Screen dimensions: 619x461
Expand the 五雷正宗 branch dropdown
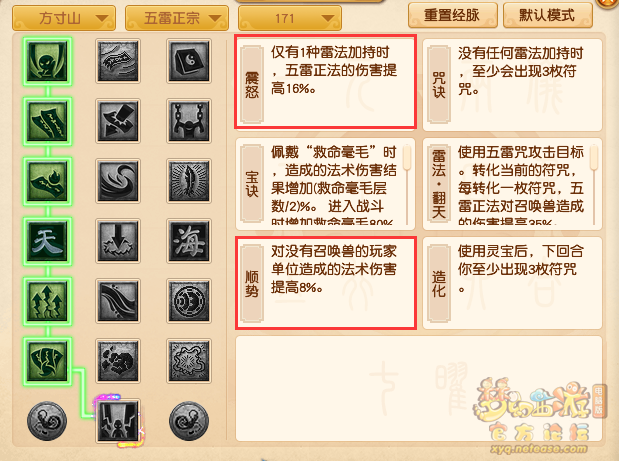tap(177, 18)
